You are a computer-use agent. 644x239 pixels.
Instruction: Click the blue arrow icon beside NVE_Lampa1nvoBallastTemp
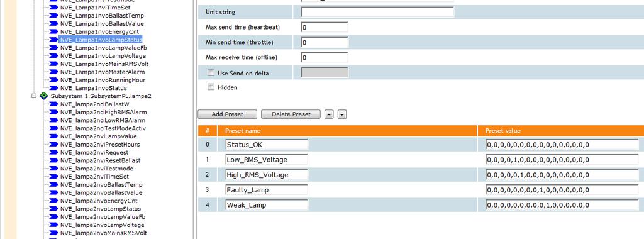53,16
